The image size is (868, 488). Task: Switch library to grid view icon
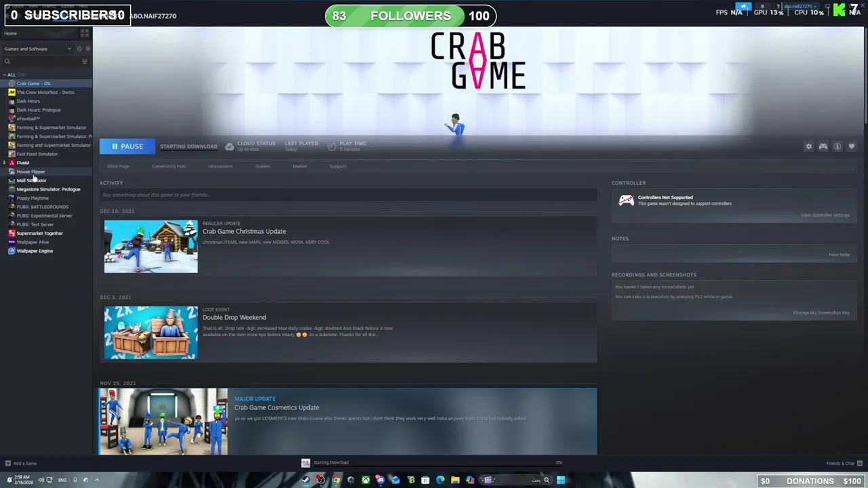[85, 33]
